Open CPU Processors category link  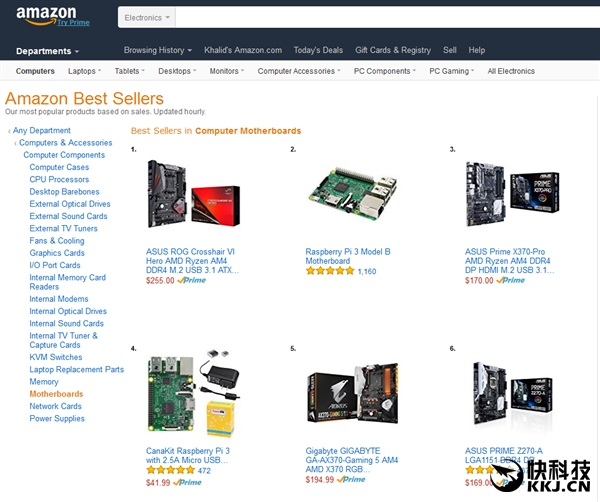(x=59, y=179)
